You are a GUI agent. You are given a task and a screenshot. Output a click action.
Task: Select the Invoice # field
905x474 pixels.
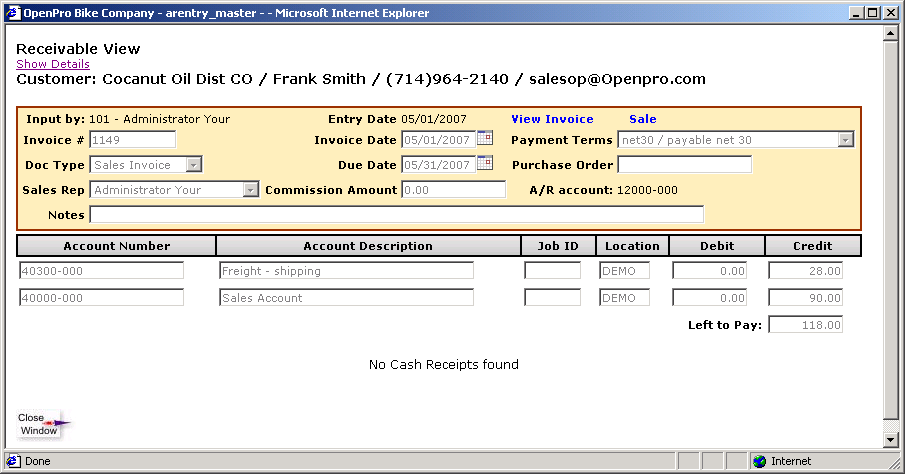pos(132,140)
